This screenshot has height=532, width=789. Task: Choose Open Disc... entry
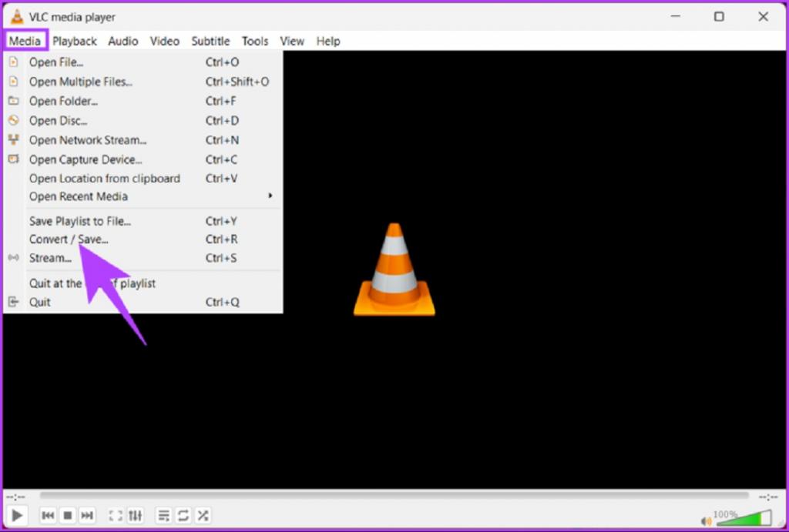143,121
